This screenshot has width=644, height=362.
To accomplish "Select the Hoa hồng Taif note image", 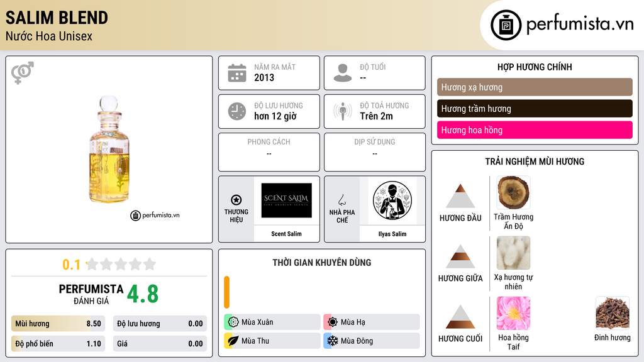I will [x=513, y=313].
